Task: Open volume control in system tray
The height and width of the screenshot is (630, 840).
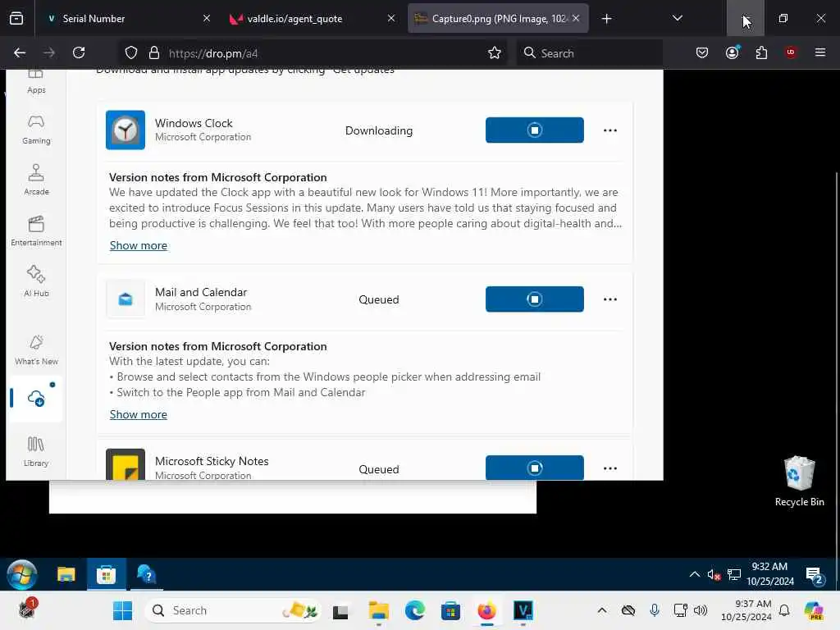Action: tap(701, 610)
